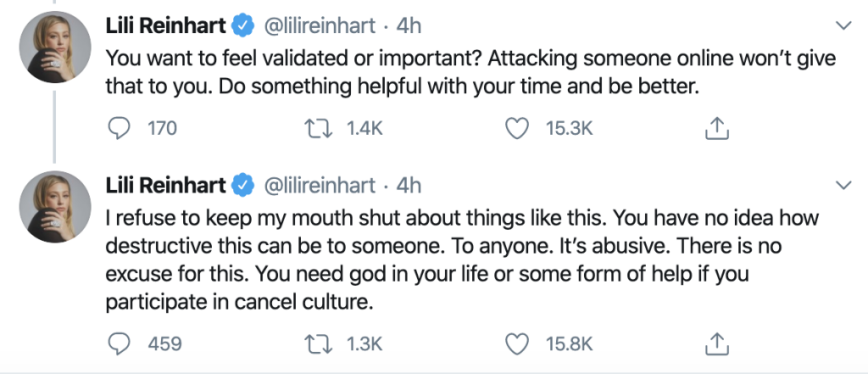Open the tweet about refusing to keep quiet
The height and width of the screenshot is (374, 868).
coord(462,260)
